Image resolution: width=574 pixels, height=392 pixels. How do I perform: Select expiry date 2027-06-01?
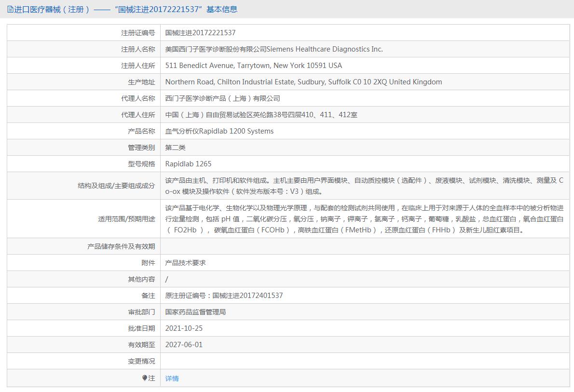(184, 345)
